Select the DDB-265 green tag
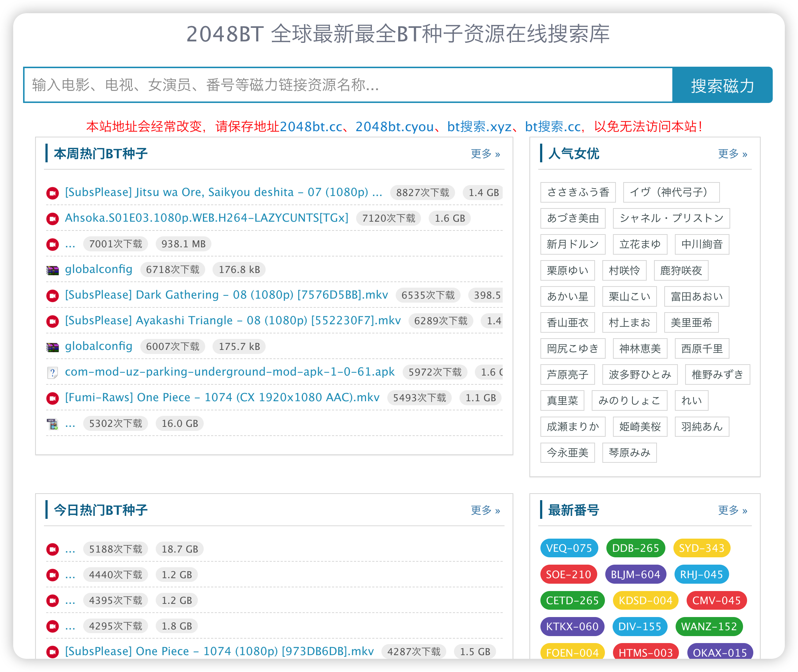 coord(636,548)
